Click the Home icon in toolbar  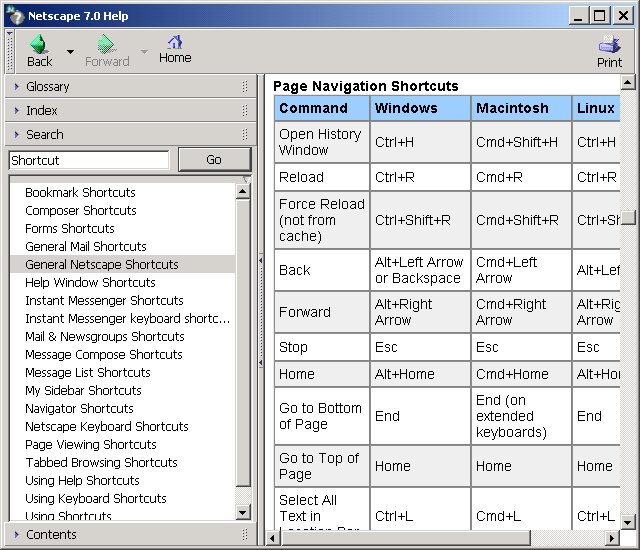175,43
